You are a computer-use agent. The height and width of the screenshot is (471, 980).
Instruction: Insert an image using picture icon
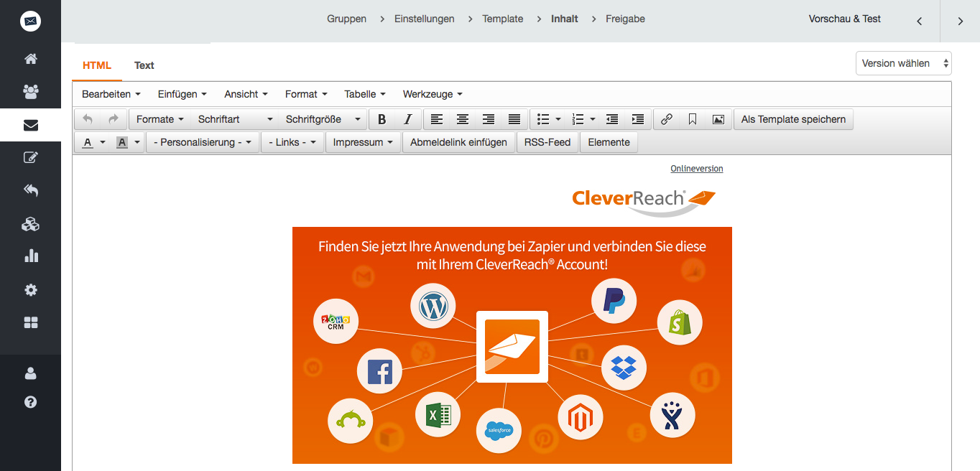tap(718, 119)
